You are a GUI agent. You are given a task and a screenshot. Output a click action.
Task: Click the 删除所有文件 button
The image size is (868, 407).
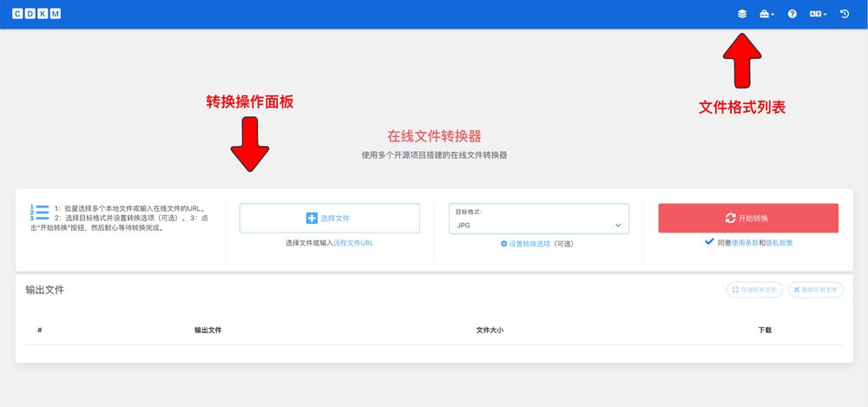click(x=815, y=290)
